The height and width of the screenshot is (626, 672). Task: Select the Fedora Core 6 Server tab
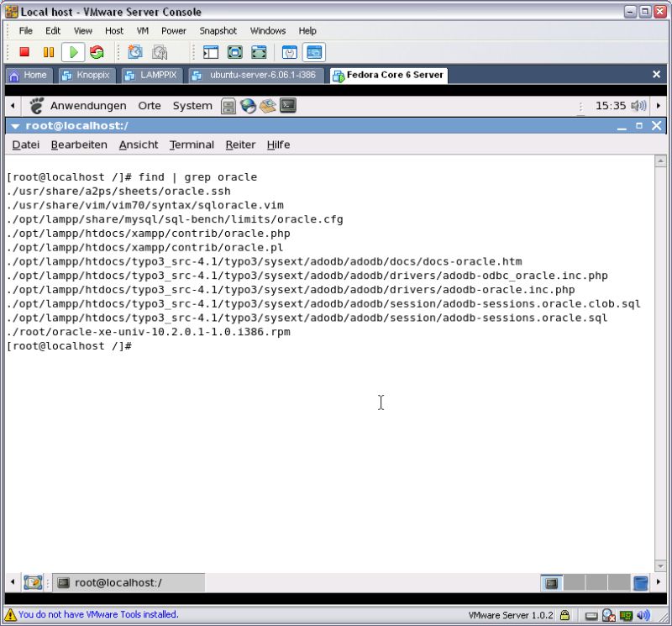pyautogui.click(x=389, y=75)
